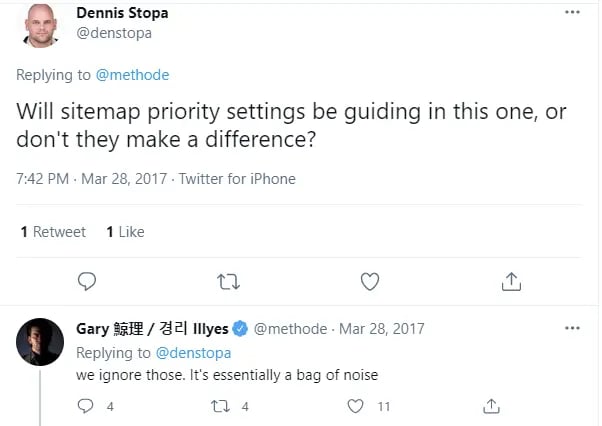Open the @methode mention link
Screen dimensions: 602x426
pos(132,75)
